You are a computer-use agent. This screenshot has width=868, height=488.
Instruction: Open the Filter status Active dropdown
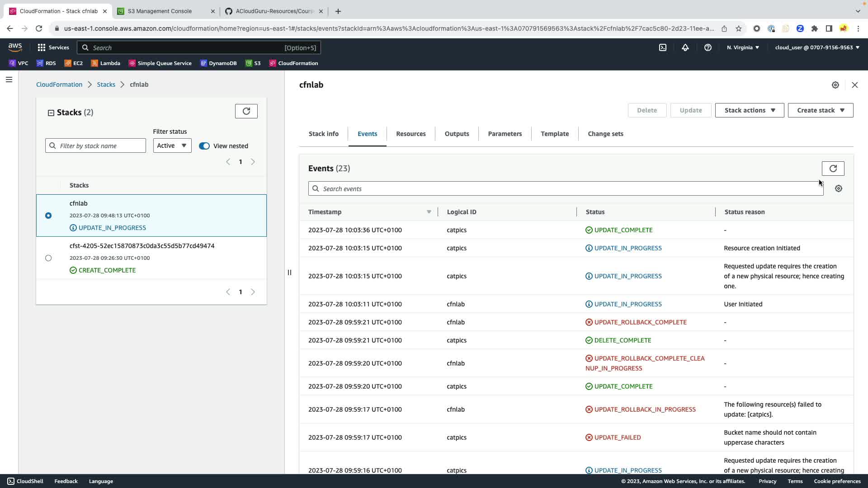(172, 145)
